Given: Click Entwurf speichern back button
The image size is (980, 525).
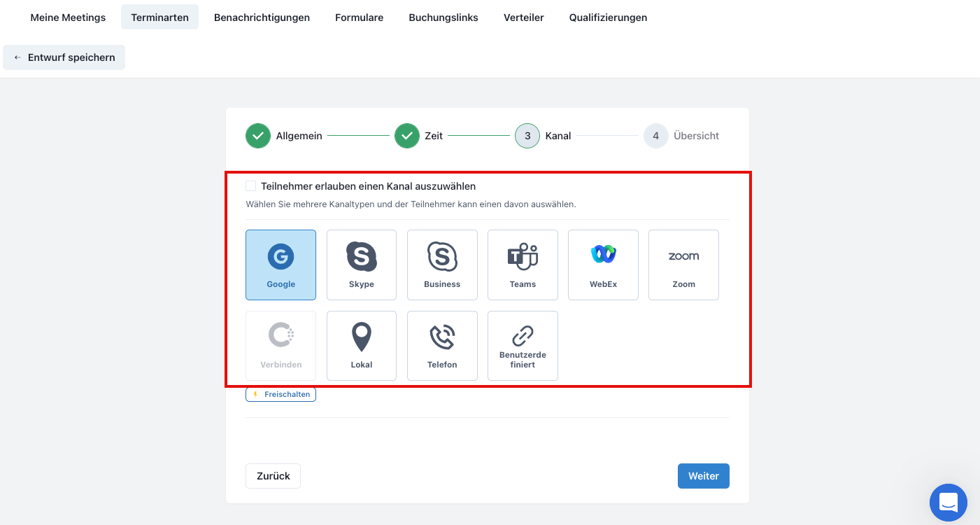Looking at the screenshot, I should pos(64,57).
